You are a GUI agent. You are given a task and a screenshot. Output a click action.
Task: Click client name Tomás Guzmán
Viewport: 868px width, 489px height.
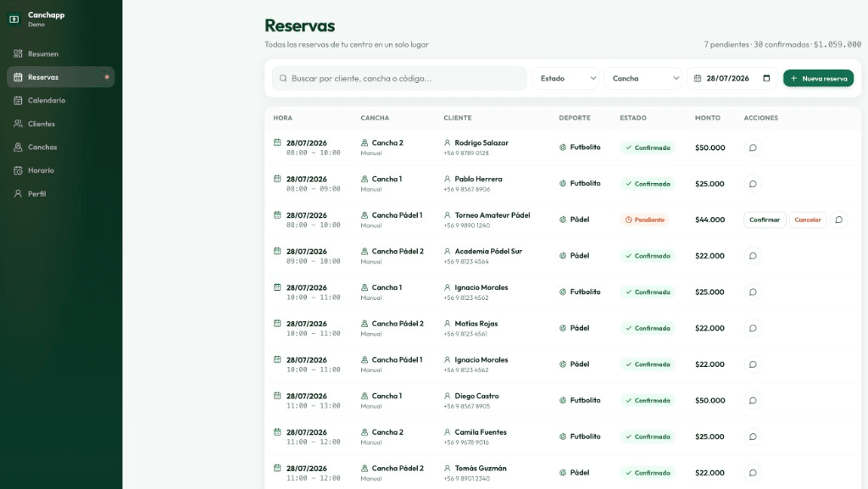tap(481, 468)
